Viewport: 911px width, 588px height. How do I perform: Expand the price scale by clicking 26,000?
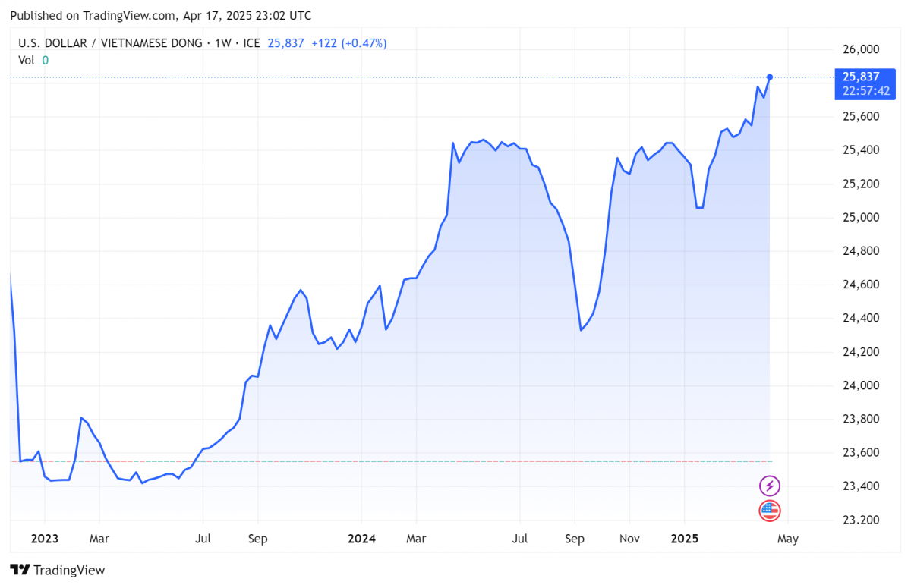tap(860, 49)
